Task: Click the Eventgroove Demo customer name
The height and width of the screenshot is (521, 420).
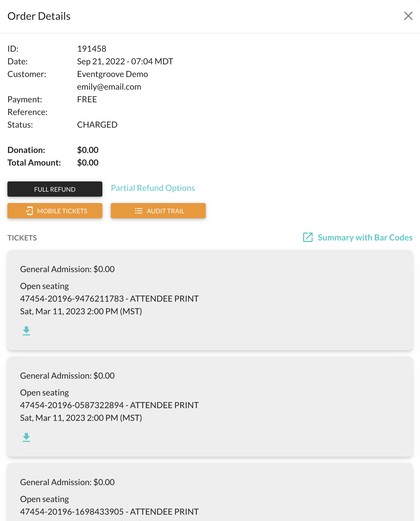Action: (x=112, y=74)
